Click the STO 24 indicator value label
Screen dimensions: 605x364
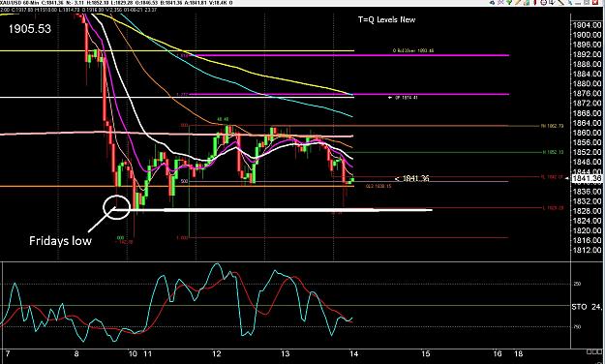[587, 307]
